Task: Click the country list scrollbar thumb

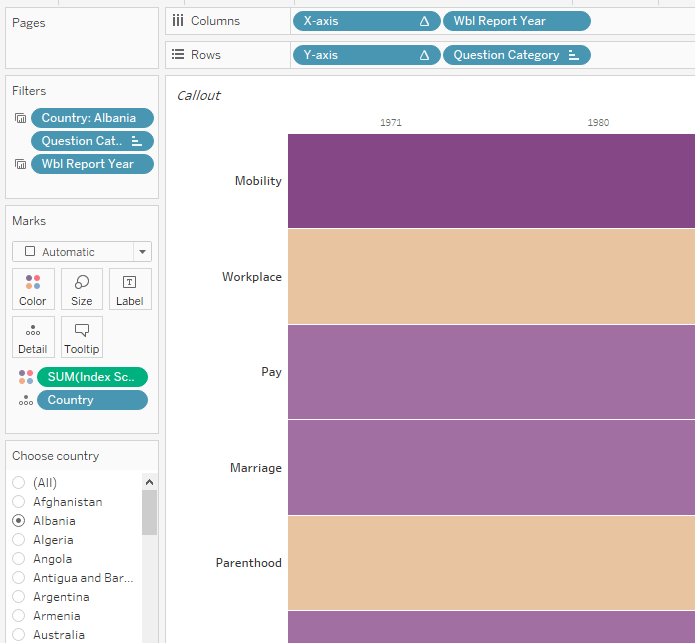Action: pos(149,511)
